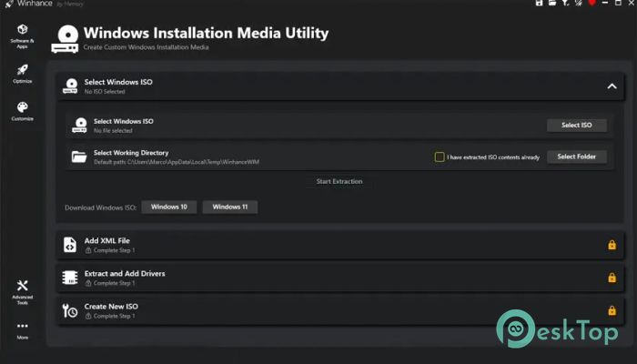The height and width of the screenshot is (364, 637).
Task: Click the 'No ISO Selected' status text
Action: (x=105, y=92)
